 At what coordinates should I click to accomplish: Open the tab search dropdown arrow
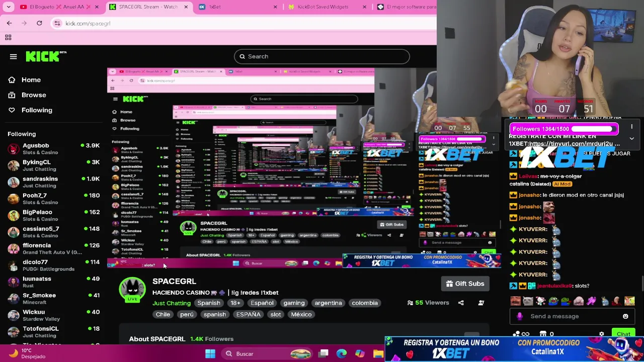pos(8,7)
